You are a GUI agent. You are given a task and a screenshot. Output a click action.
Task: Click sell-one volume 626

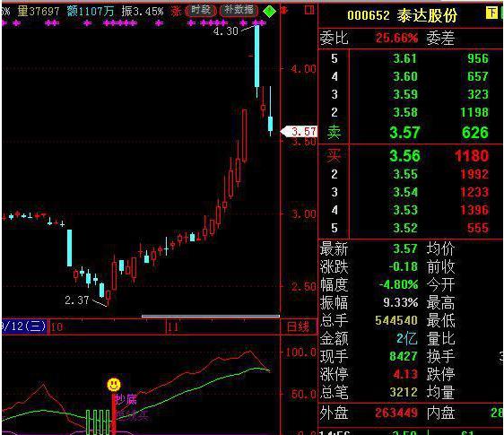(x=474, y=133)
